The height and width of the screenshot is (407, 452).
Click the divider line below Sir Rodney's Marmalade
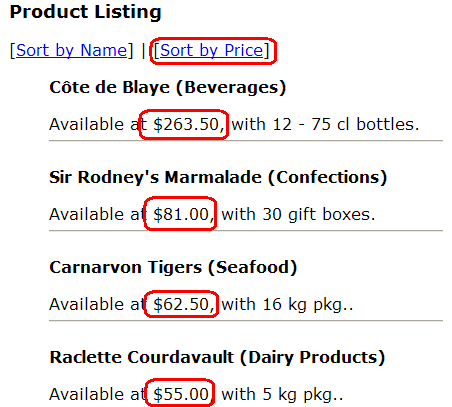point(246,231)
